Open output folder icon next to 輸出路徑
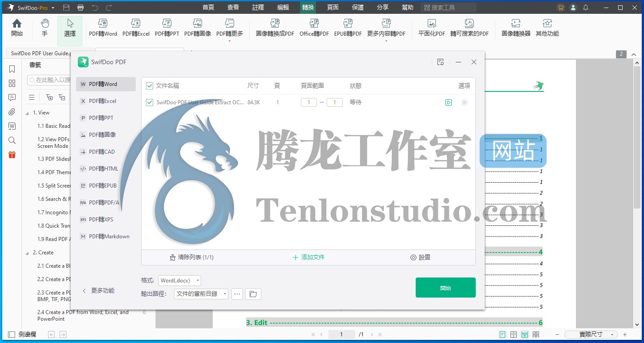 coord(253,294)
